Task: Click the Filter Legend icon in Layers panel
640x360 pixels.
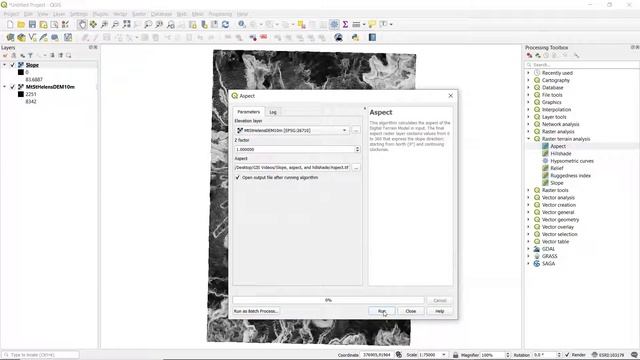Action: coord(30,56)
